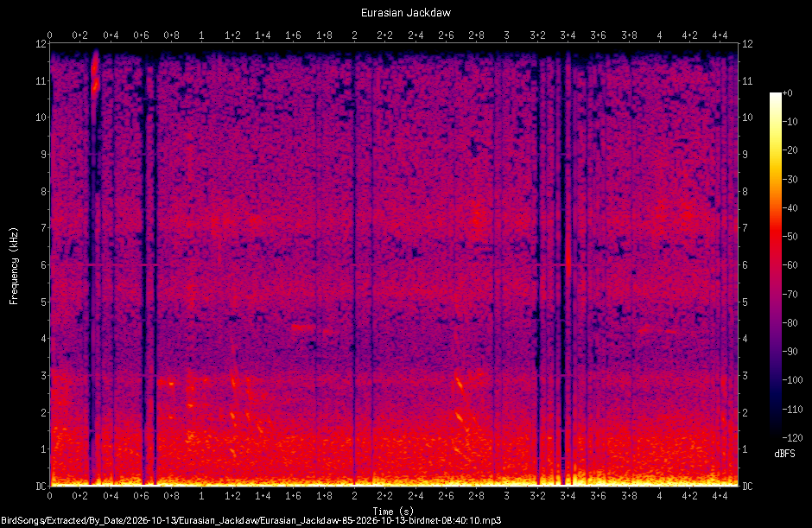Click the "DC" label on the right frequency axis
The width and height of the screenshot is (812, 528).
click(x=748, y=486)
